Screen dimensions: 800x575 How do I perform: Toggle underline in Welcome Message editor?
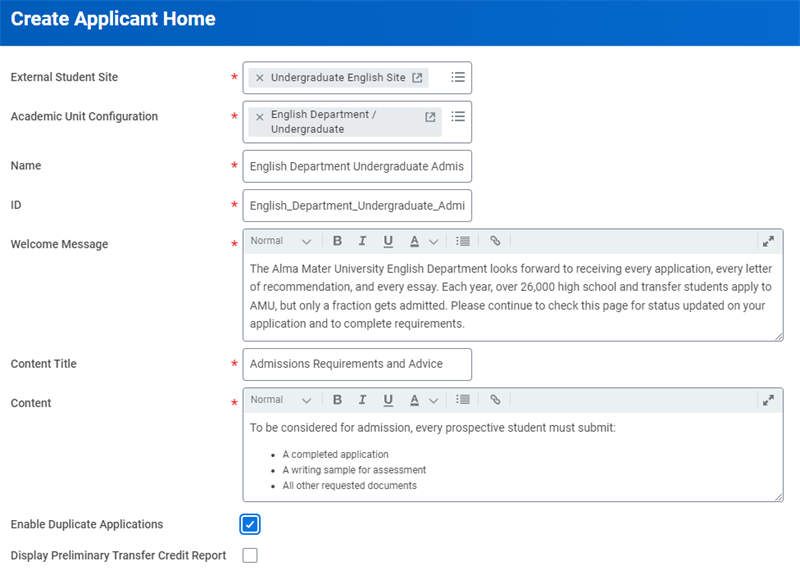[388, 241]
